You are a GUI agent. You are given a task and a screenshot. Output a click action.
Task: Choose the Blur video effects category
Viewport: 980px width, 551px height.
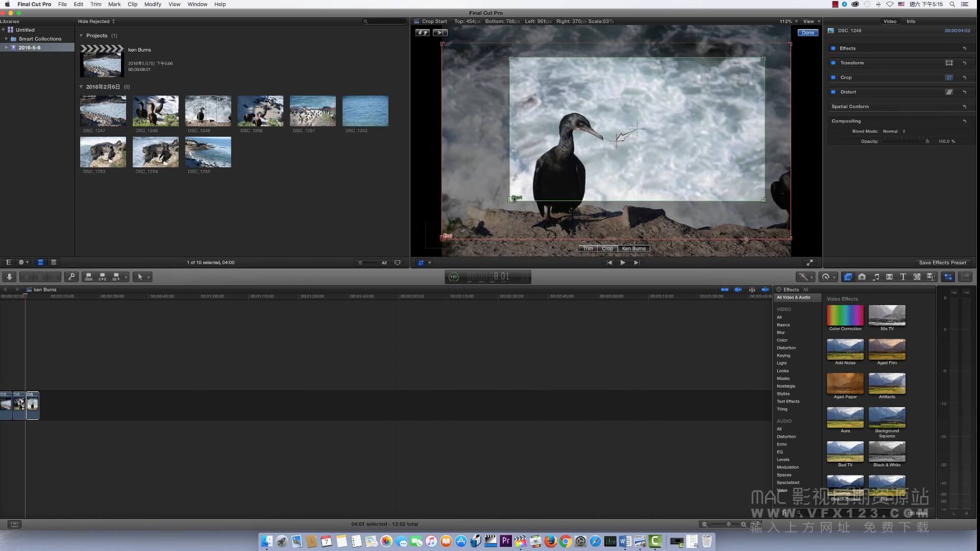[x=781, y=333]
